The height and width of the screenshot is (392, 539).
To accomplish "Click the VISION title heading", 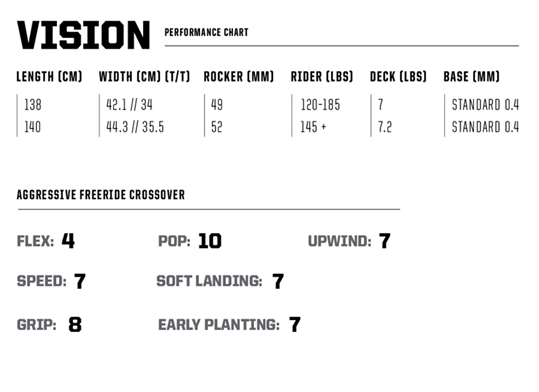I will (84, 35).
